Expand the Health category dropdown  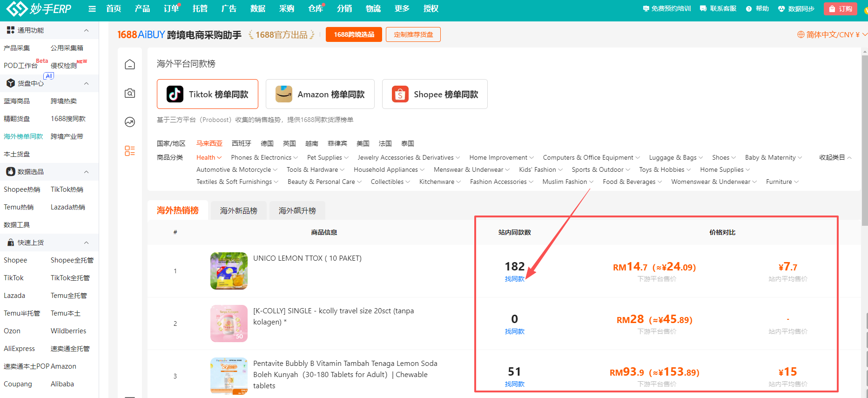(209, 157)
